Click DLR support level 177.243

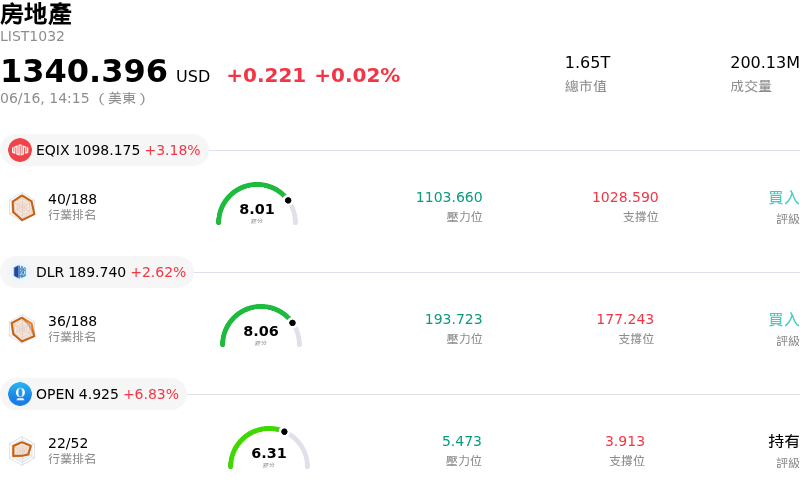tap(625, 319)
